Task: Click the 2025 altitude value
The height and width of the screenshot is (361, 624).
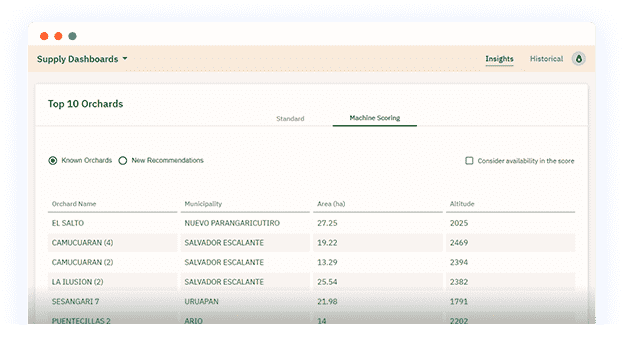Action: pyautogui.click(x=459, y=223)
